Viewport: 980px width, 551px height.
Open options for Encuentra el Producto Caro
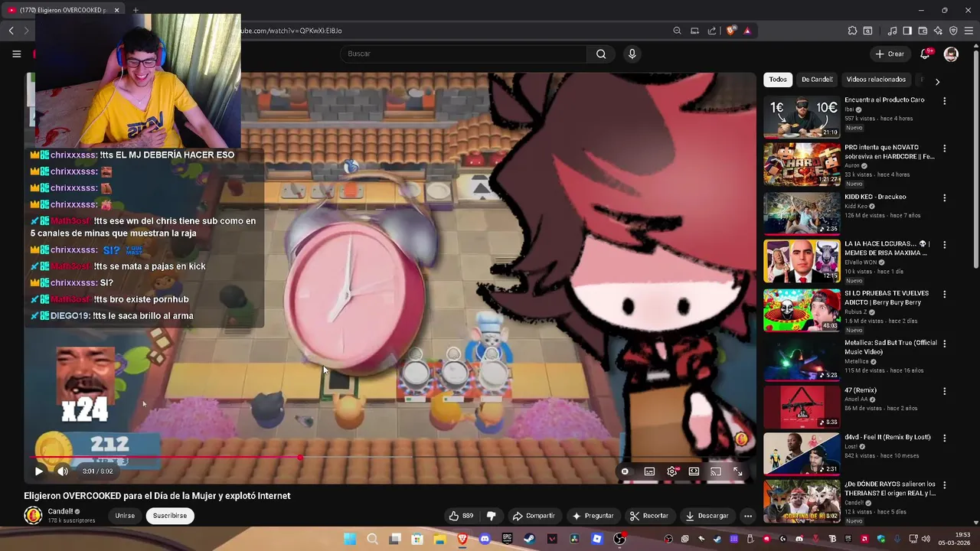pos(944,101)
